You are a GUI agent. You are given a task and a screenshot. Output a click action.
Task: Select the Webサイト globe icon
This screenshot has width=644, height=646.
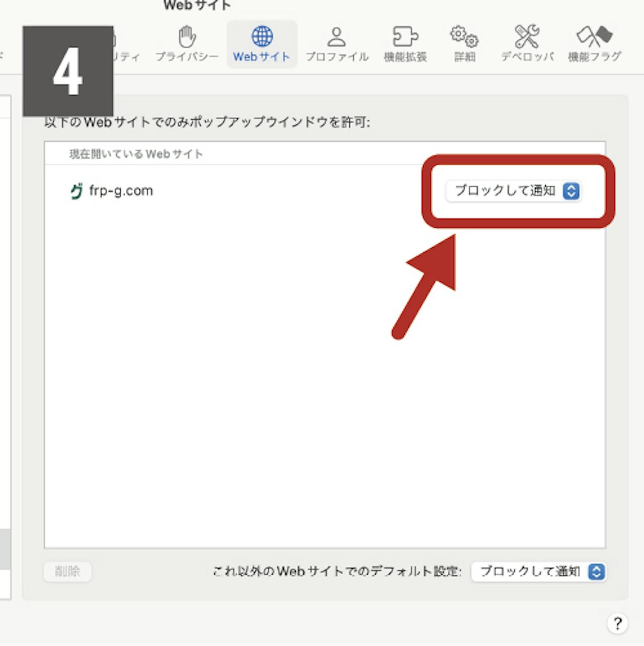262,43
